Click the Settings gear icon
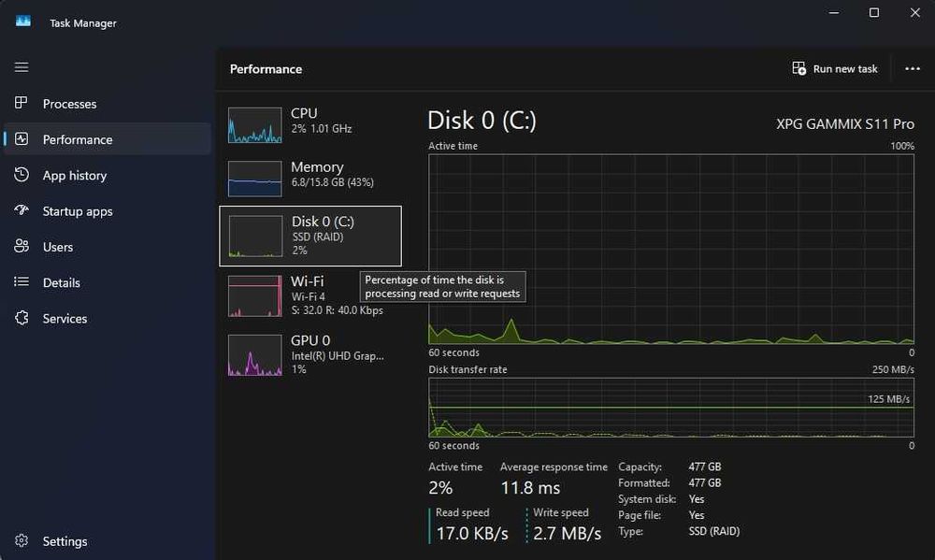Image resolution: width=935 pixels, height=560 pixels. 22,541
